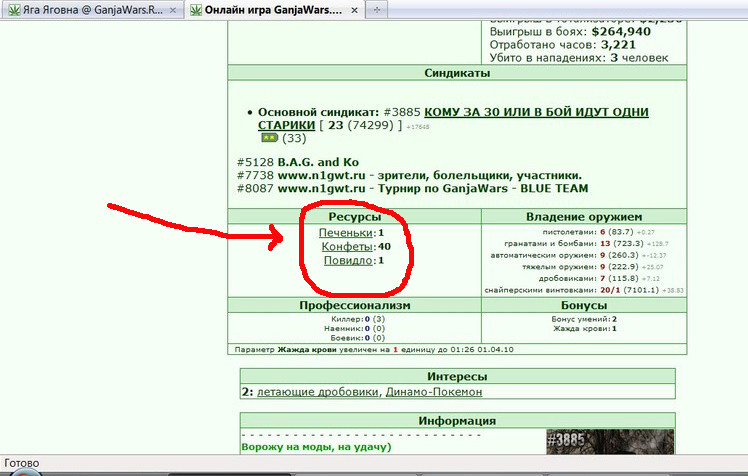Click the Параметр Жажда крови notice line

[x=374, y=350]
